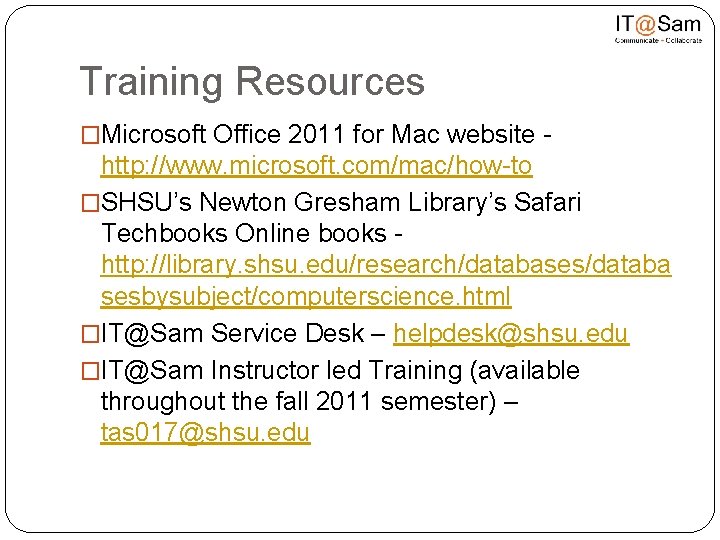Viewport: 720px width, 540px height.
Task: Select the Training Resources title
Action: [252, 81]
